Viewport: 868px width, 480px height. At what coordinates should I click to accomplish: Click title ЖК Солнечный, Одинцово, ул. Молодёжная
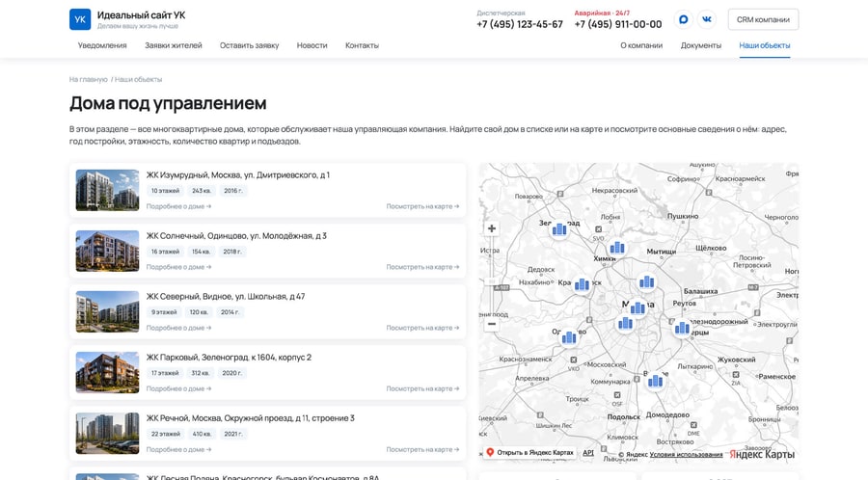pos(236,235)
